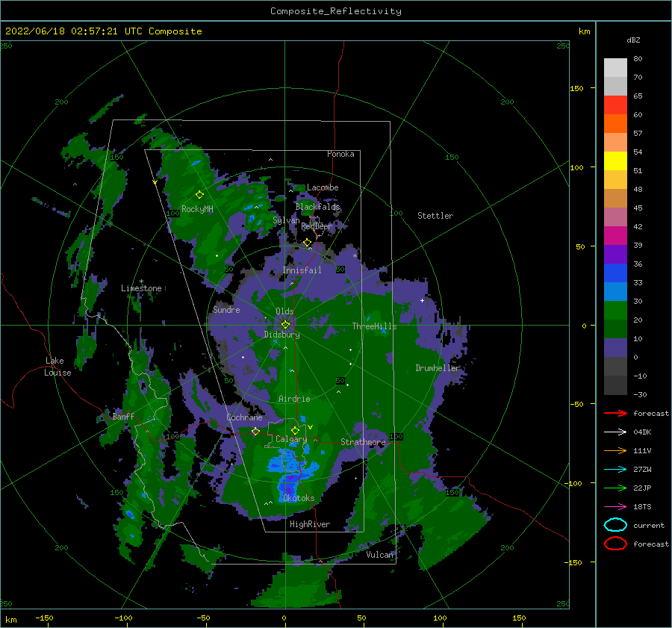The image size is (672, 628).
Task: Click the magenta 42-39 dBZ color swatch
Action: point(615,236)
